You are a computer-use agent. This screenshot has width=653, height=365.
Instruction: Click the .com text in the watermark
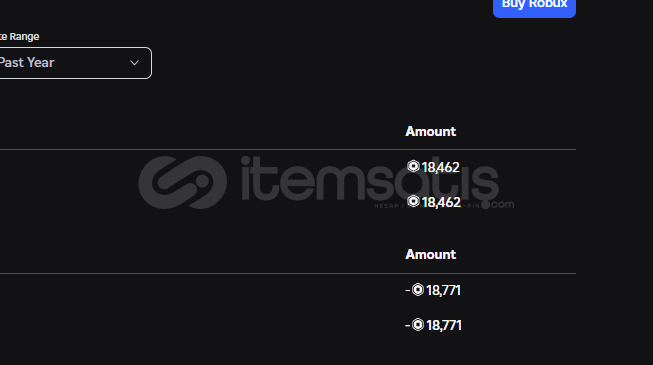click(x=502, y=205)
